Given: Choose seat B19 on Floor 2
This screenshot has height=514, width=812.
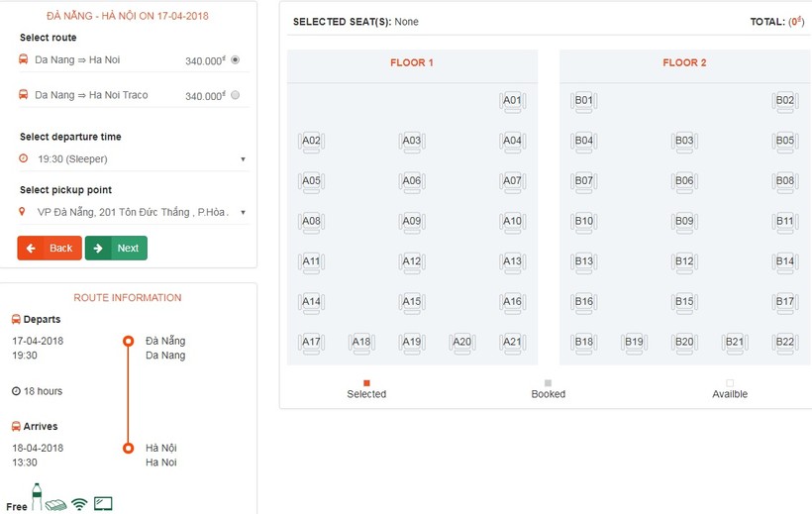Looking at the screenshot, I should click(634, 343).
